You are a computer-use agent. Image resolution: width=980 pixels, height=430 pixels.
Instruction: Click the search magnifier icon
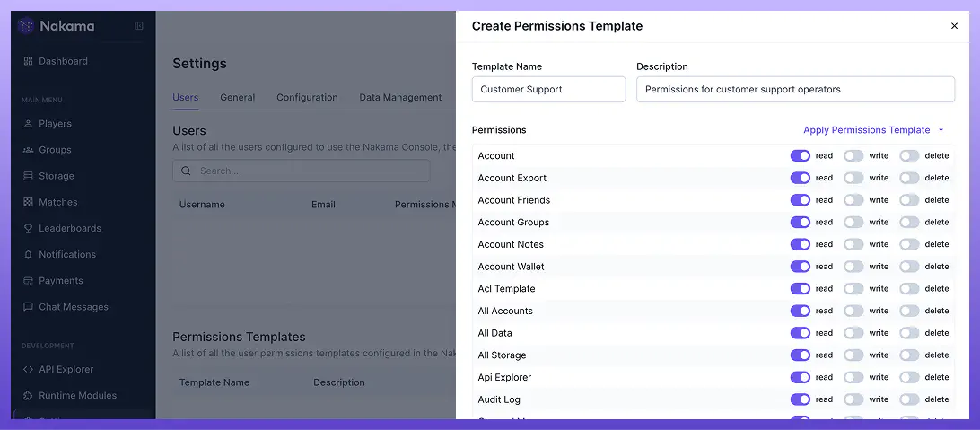186,171
